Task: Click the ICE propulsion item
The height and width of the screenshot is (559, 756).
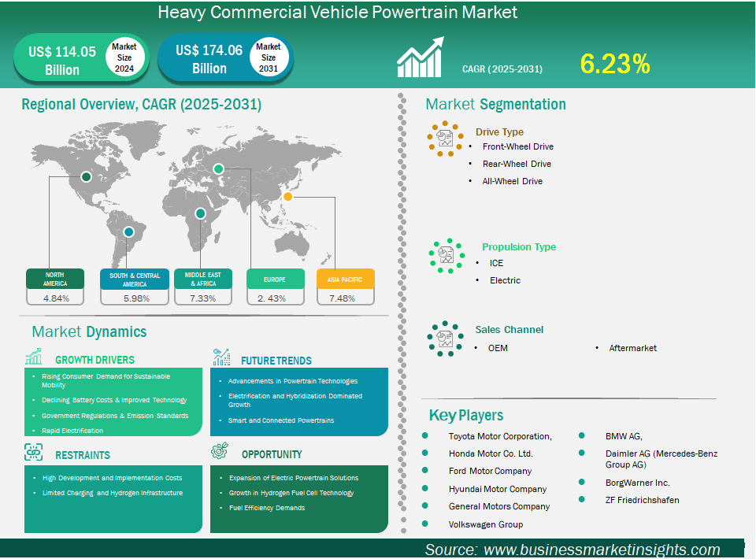Action: click(496, 263)
